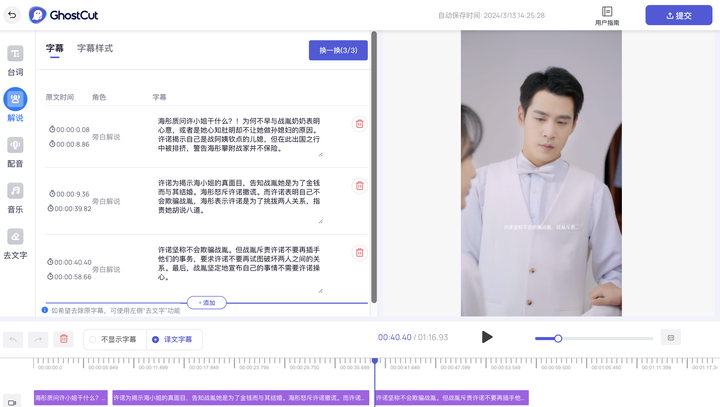Viewport: 720px width, 407px height.
Task: Edit the first subtitle text box 海彤质问
Action: point(239,135)
